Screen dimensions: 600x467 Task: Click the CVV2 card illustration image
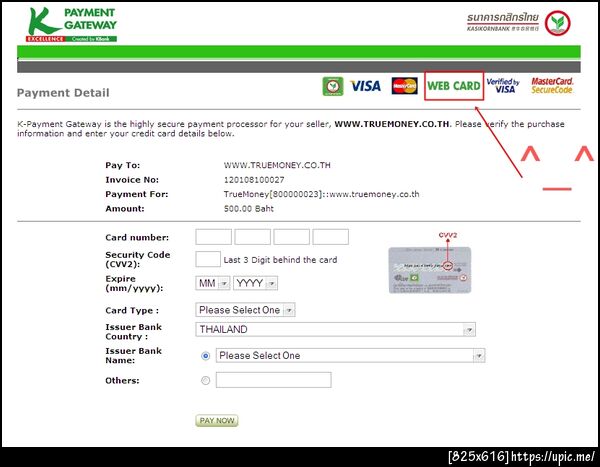(x=430, y=270)
